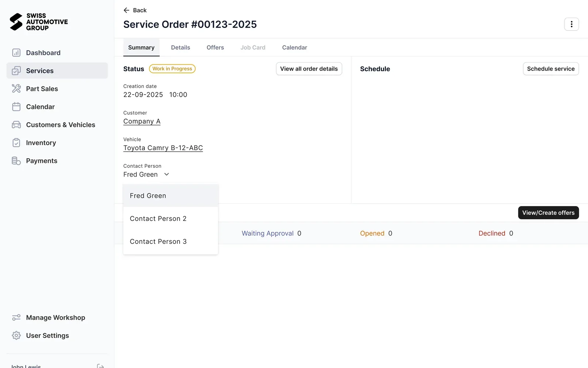The image size is (588, 368).
Task: Open Part Sales in the sidebar
Action: [57, 89]
